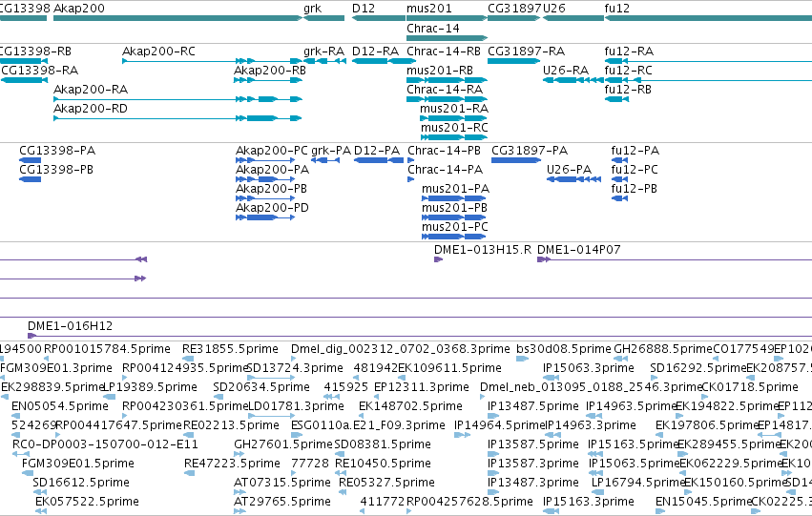Click the Akap200-RD transcript label

click(91, 109)
